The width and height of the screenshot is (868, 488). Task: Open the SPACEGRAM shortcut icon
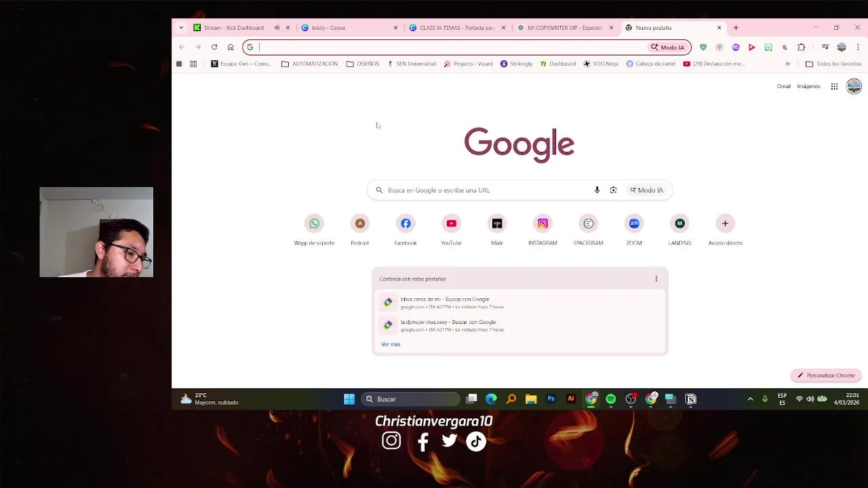(589, 224)
